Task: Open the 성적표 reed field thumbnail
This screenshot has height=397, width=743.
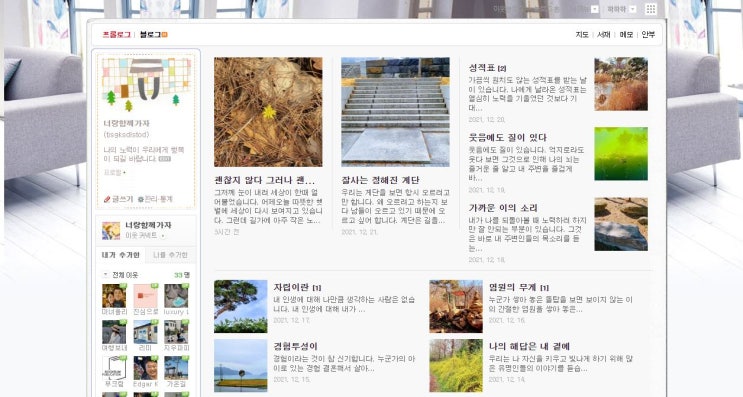Action: (621, 84)
